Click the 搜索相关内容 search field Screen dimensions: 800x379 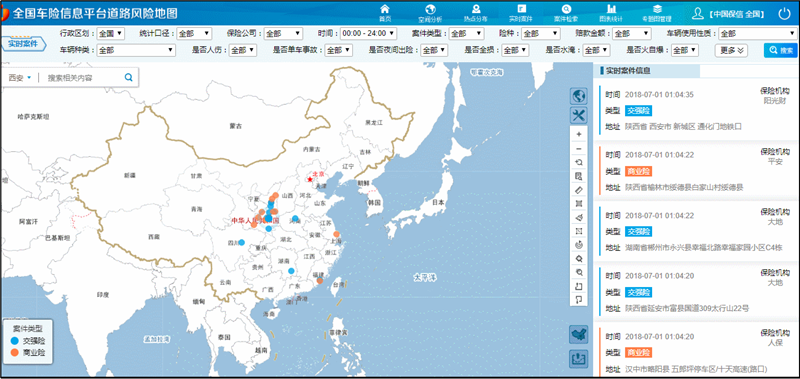click(x=82, y=78)
